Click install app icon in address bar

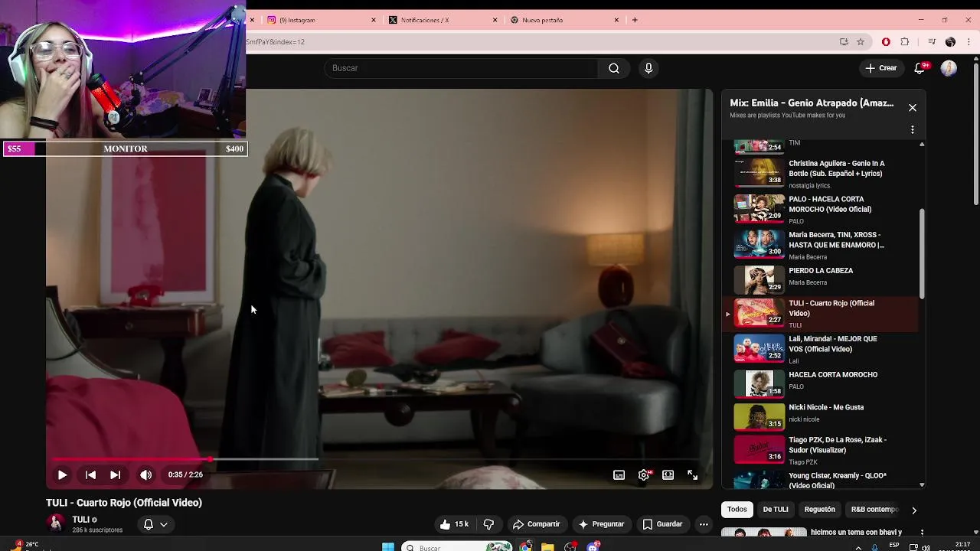[x=844, y=42]
